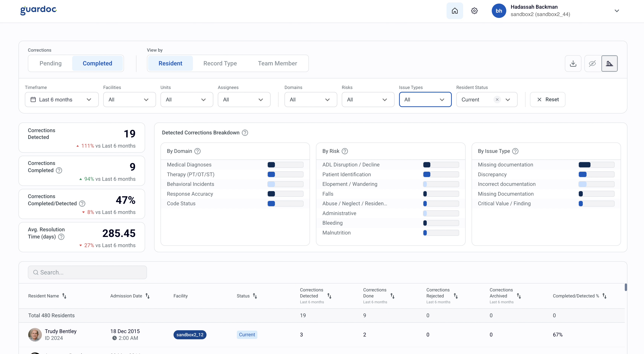The width and height of the screenshot is (644, 354).
Task: Click the search field above the residents table
Action: (87, 272)
